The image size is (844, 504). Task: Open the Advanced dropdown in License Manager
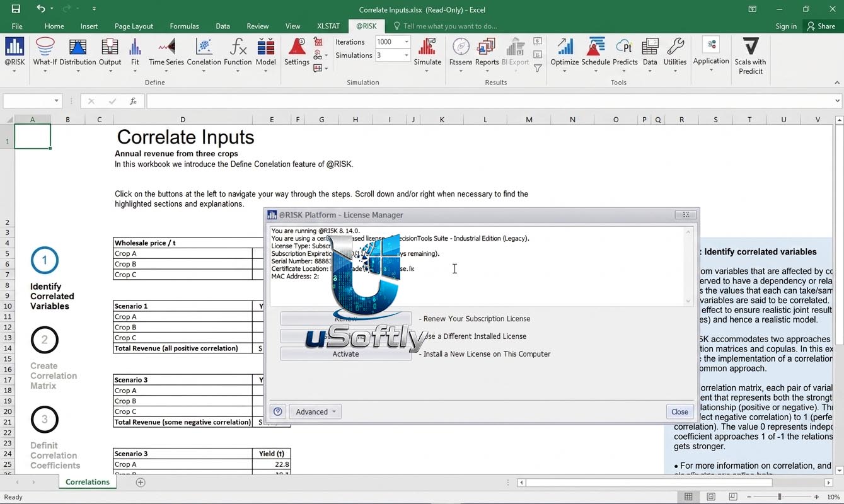[x=315, y=411]
